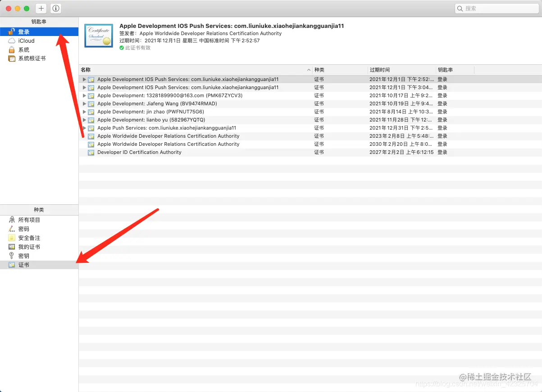Select the 密钥 category
Viewport: 542px width, 392px height.
(x=39, y=256)
